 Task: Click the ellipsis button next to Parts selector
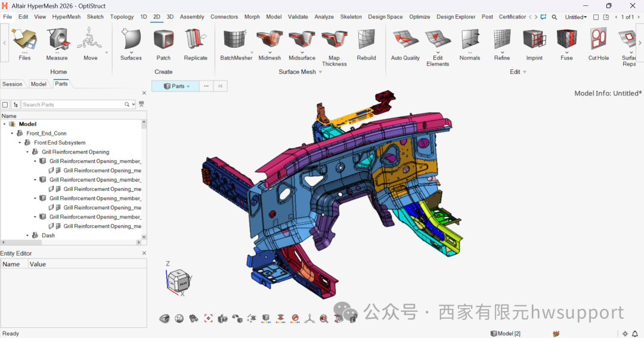click(x=206, y=86)
